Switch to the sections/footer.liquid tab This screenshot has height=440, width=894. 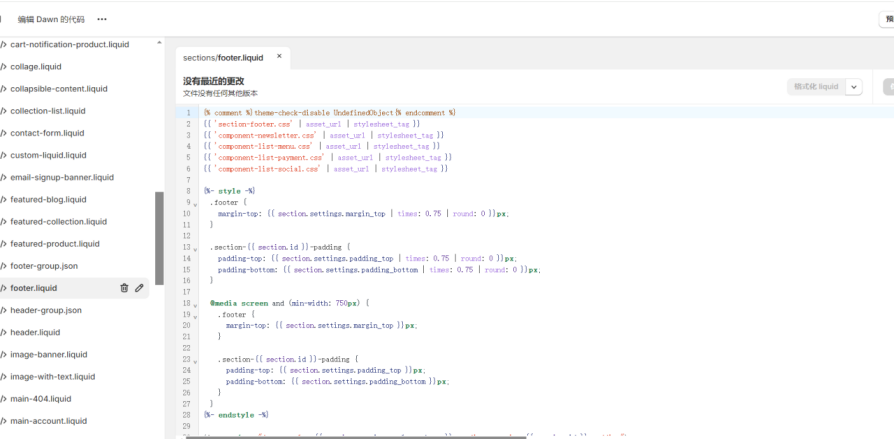tap(223, 58)
